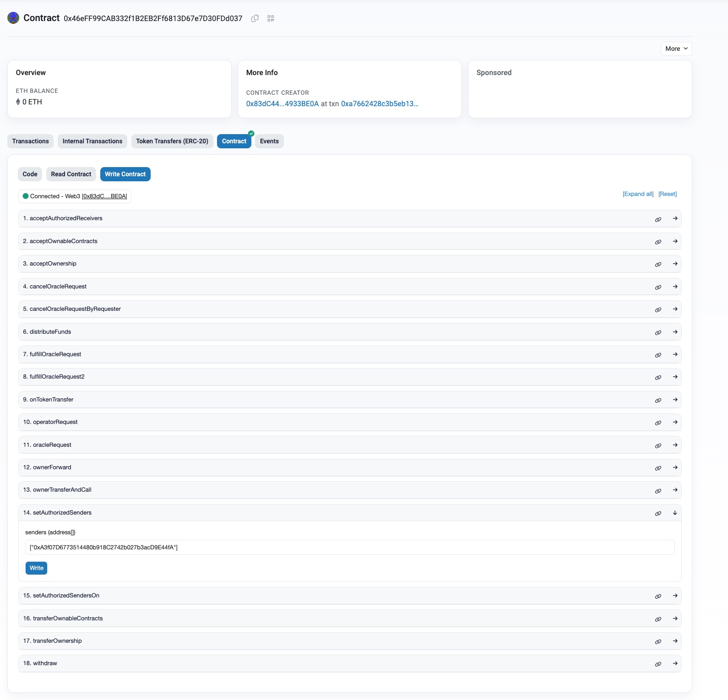Copy permalink for transferOwnership function
The width and height of the screenshot is (728, 700).
pyautogui.click(x=658, y=641)
